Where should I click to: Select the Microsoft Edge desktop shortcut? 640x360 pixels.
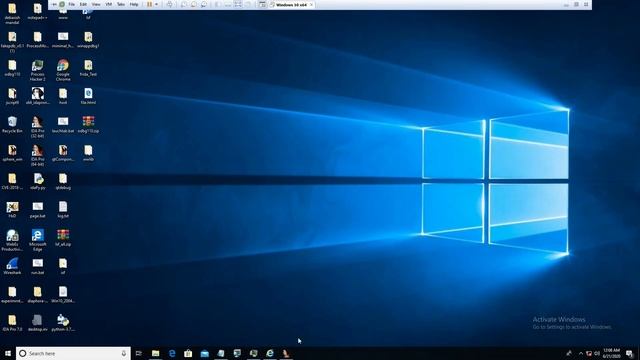coord(38,240)
